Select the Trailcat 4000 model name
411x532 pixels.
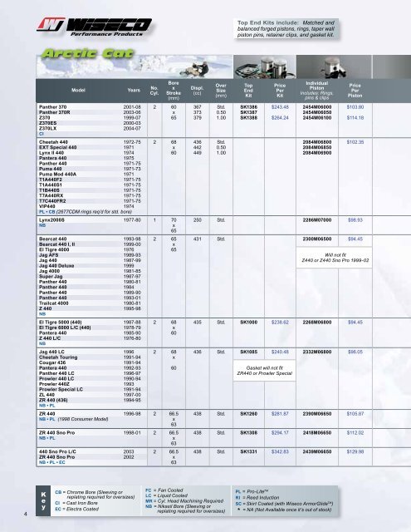(53, 303)
